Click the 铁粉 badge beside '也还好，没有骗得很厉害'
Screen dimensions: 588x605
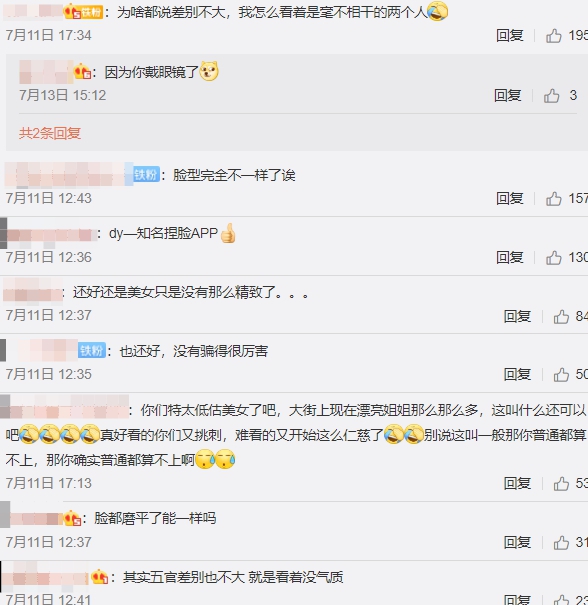tap(92, 350)
